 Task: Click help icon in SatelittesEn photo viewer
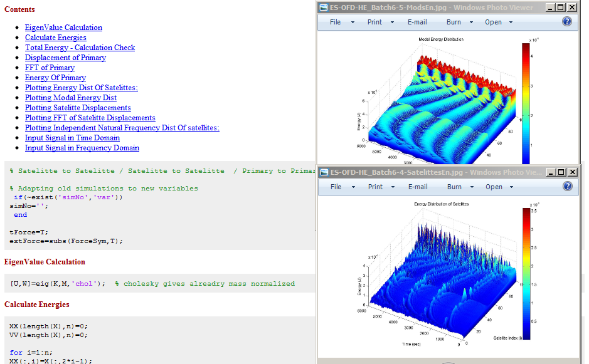(568, 186)
